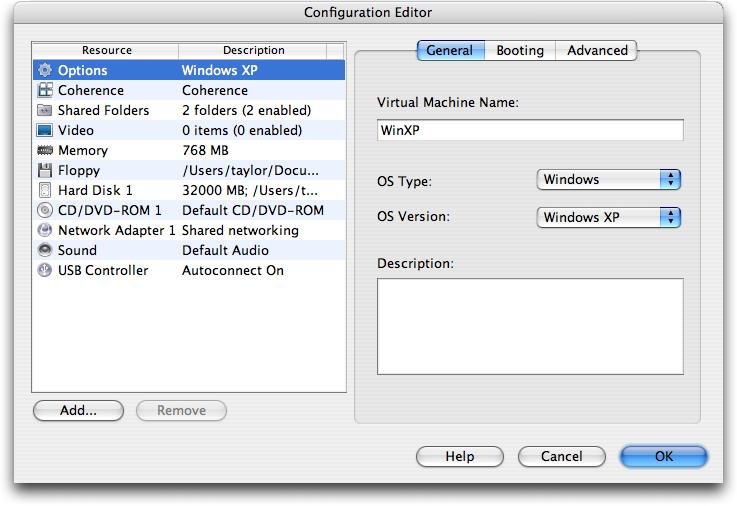The image size is (737, 506).
Task: Click the Memory chip icon
Action: point(45,150)
